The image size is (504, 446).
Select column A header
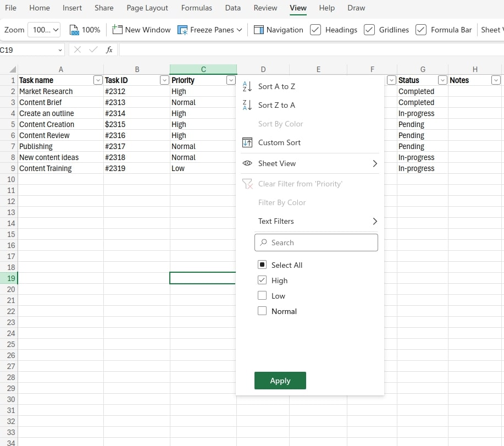coord(61,69)
